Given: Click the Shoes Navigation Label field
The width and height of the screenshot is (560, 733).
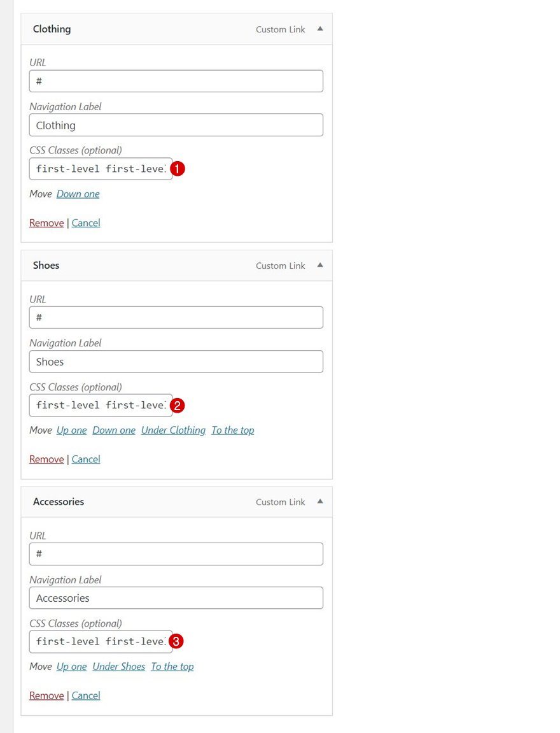Looking at the screenshot, I should [176, 362].
